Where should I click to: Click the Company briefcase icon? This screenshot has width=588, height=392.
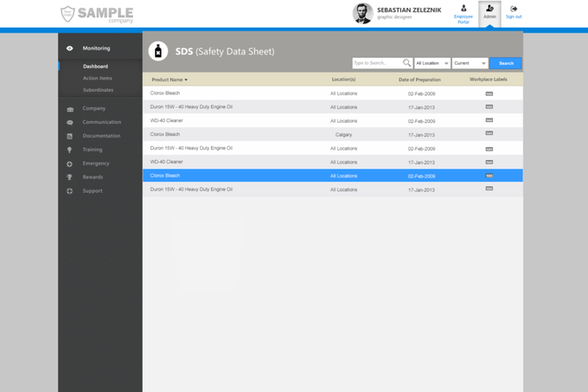pos(70,109)
